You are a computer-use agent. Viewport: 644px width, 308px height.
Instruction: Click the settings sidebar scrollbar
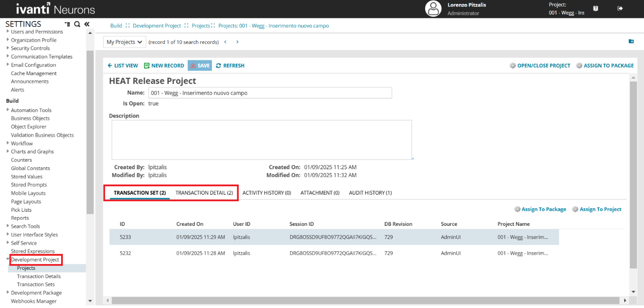point(90,132)
